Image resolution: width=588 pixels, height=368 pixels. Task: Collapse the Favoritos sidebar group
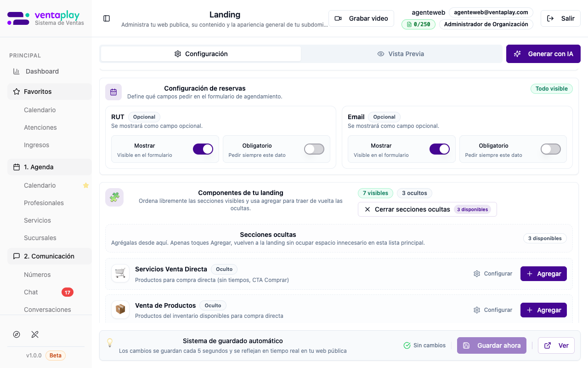[x=50, y=92]
